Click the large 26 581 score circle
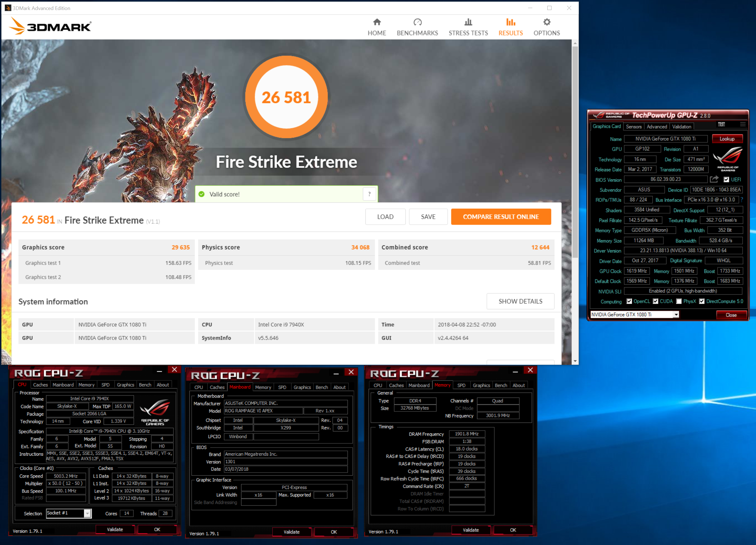The height and width of the screenshot is (545, 756). tap(286, 97)
